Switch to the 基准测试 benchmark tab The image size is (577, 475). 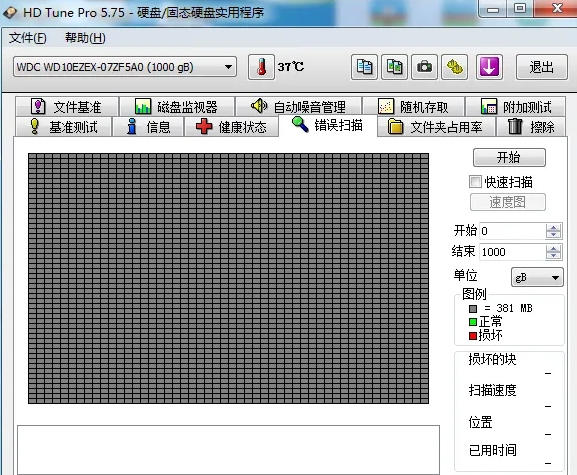tap(64, 127)
